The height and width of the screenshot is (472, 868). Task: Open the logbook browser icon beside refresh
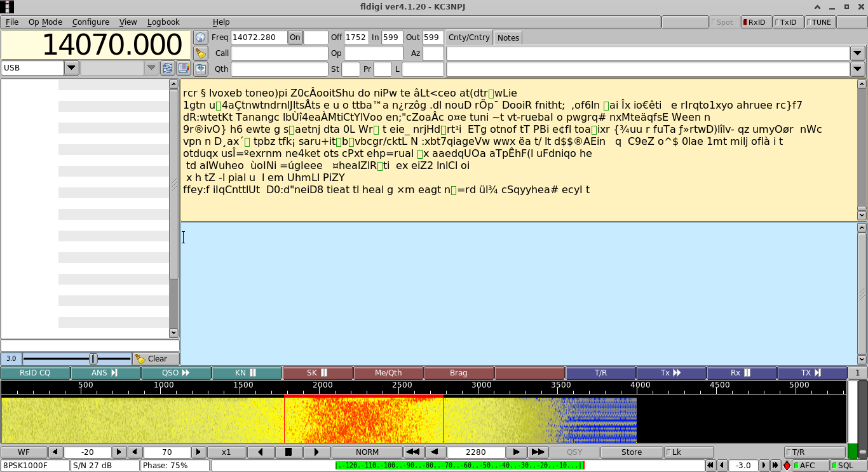(x=183, y=68)
